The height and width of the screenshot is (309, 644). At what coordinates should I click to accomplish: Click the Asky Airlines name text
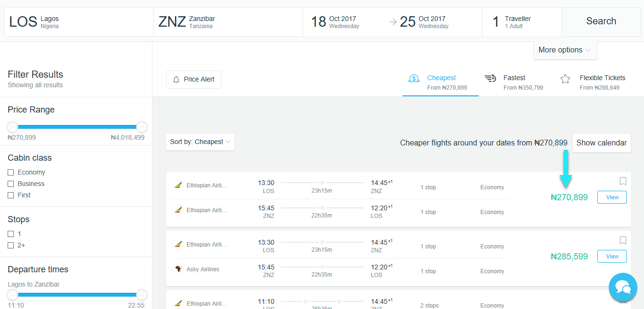click(x=203, y=269)
